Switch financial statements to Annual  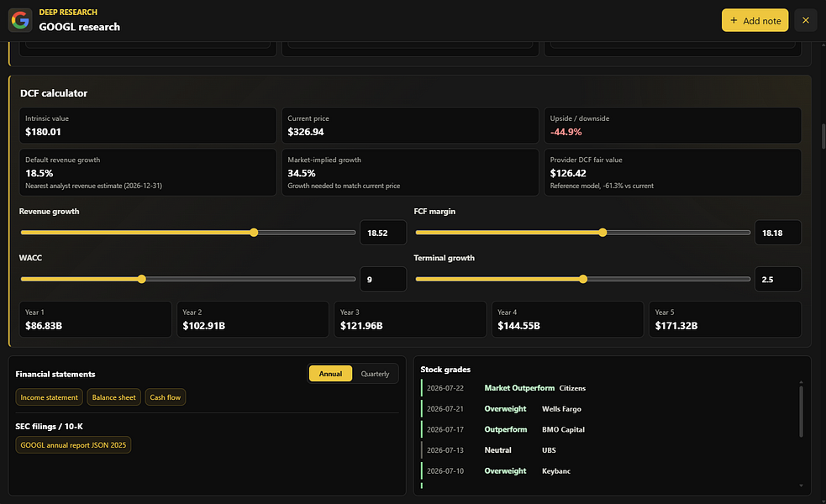(330, 374)
